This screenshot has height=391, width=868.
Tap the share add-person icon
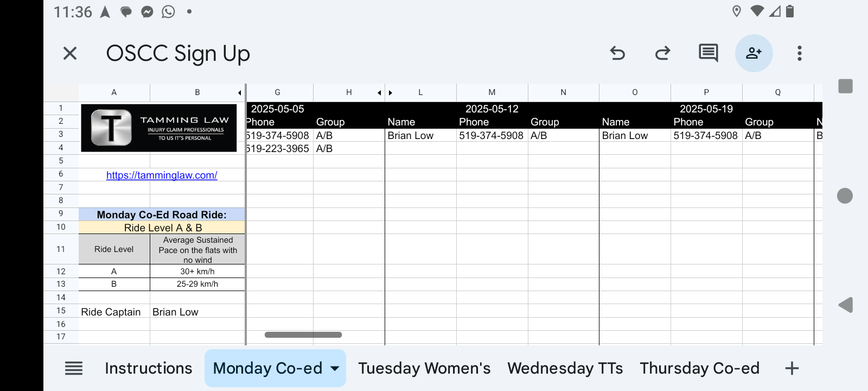[x=754, y=53]
